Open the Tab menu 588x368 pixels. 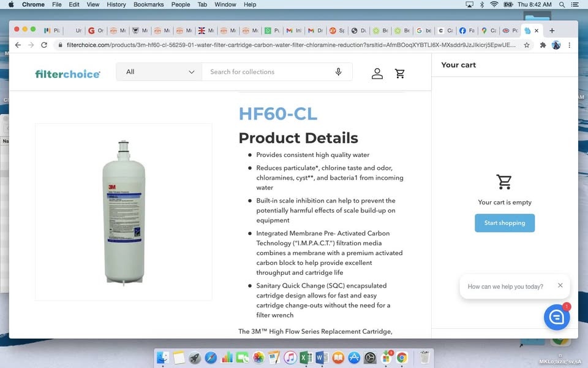(202, 4)
